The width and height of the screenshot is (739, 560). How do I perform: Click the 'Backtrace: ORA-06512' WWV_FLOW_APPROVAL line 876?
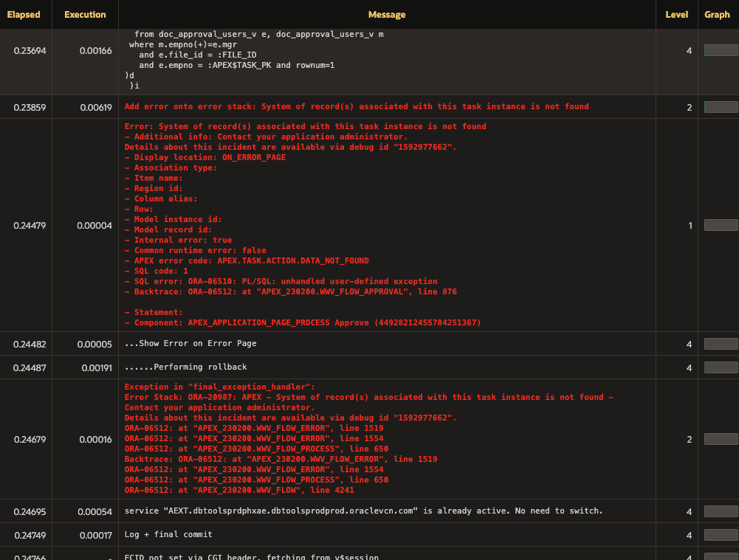[x=291, y=291]
